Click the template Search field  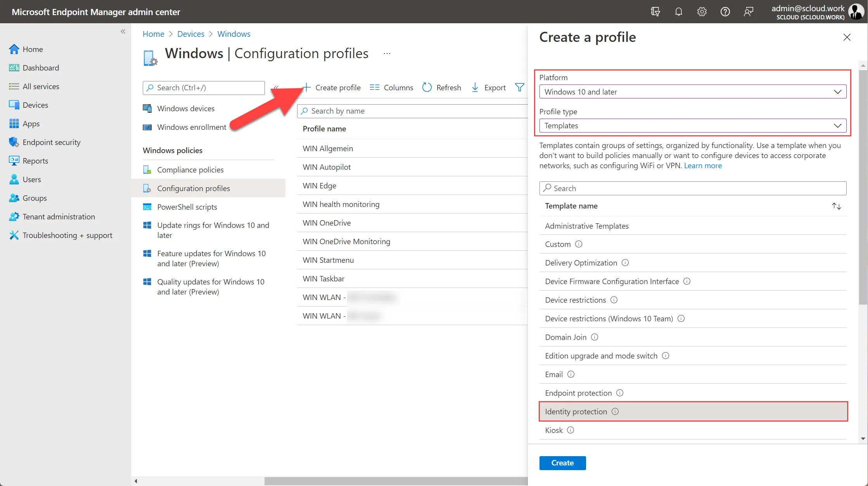pyautogui.click(x=693, y=188)
